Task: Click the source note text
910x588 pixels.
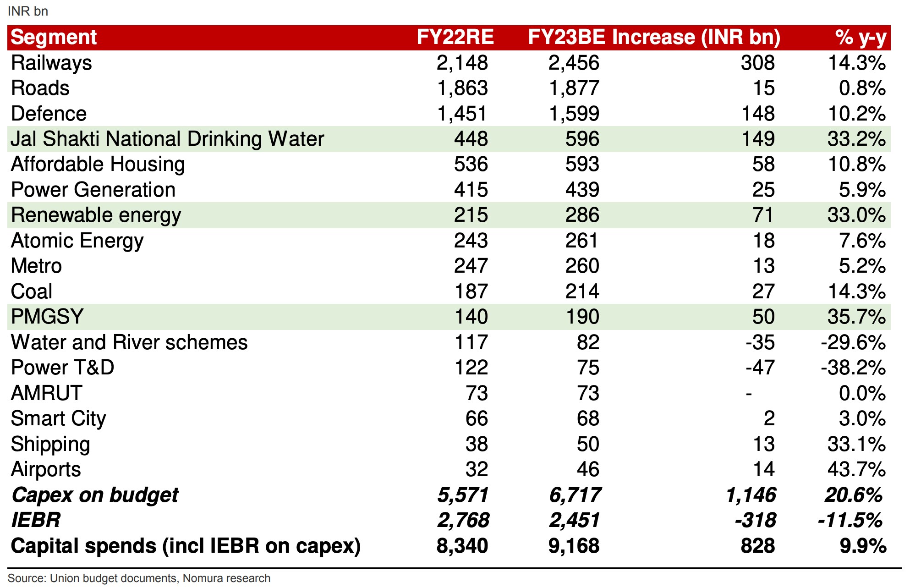Action: click(x=139, y=578)
